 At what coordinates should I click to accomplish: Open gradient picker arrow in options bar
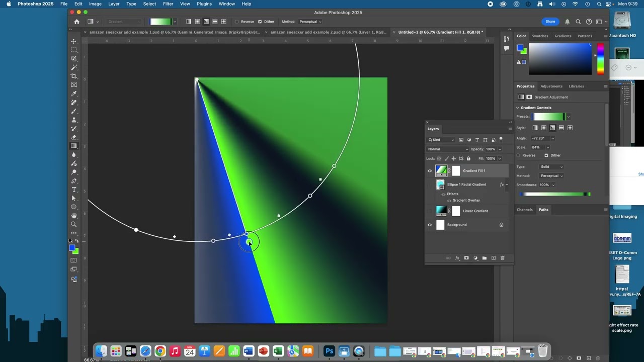pos(175,22)
